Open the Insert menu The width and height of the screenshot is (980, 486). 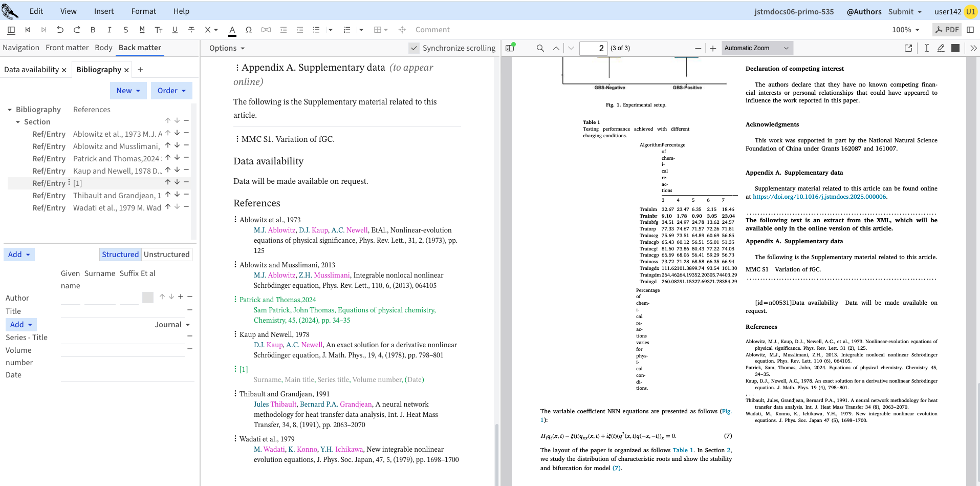pos(104,11)
